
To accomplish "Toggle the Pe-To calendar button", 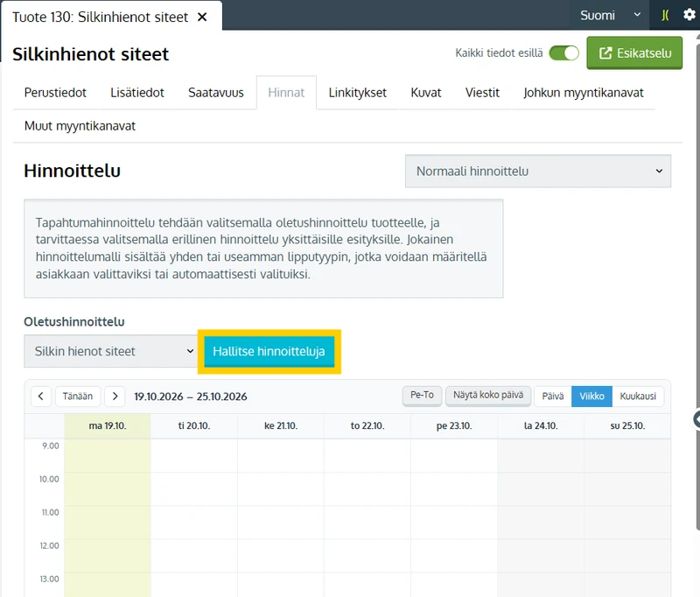I will click(x=422, y=395).
